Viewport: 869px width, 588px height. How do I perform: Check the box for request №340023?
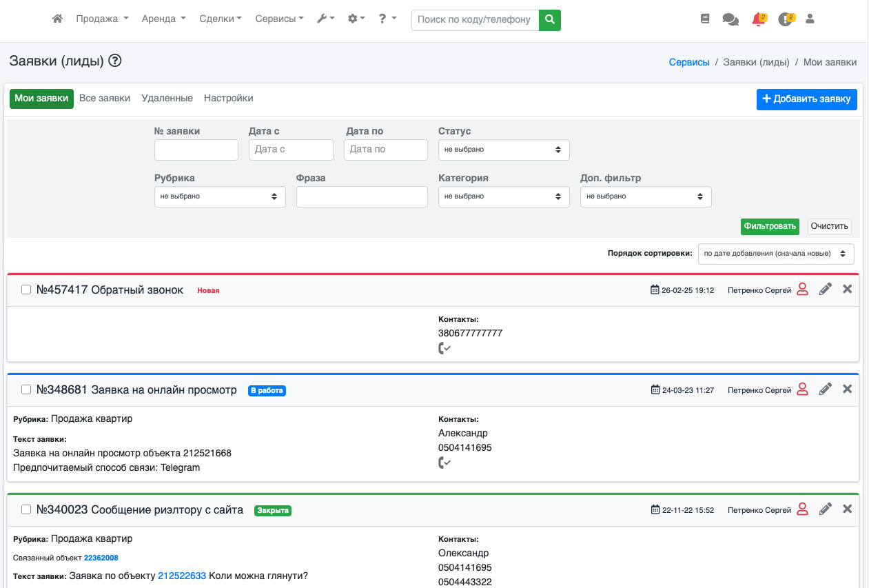pyautogui.click(x=26, y=510)
